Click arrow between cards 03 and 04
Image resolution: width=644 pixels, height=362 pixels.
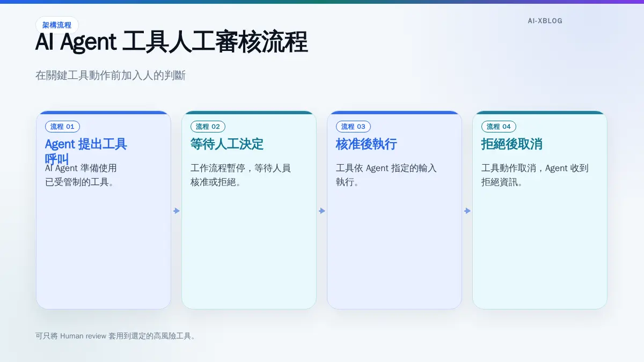click(467, 211)
